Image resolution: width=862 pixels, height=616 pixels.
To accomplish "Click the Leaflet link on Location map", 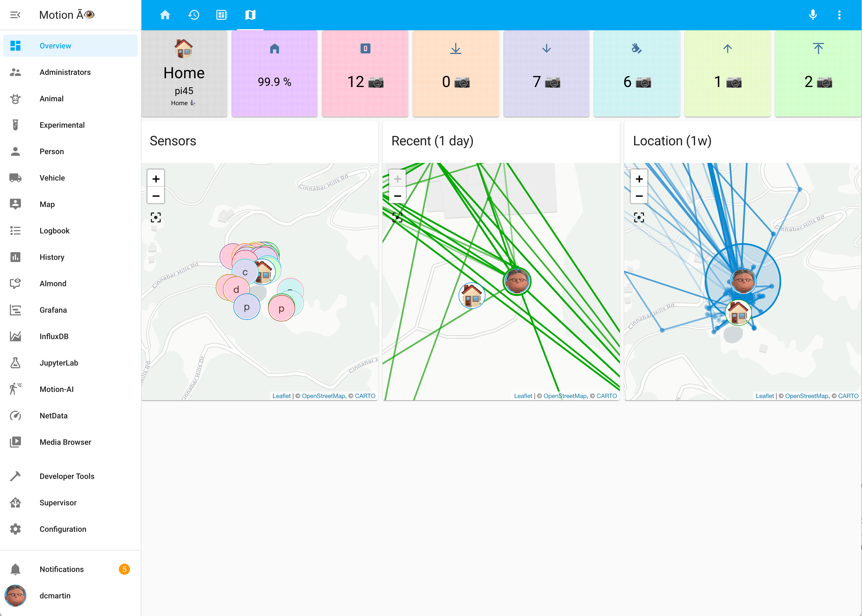I will [x=765, y=396].
